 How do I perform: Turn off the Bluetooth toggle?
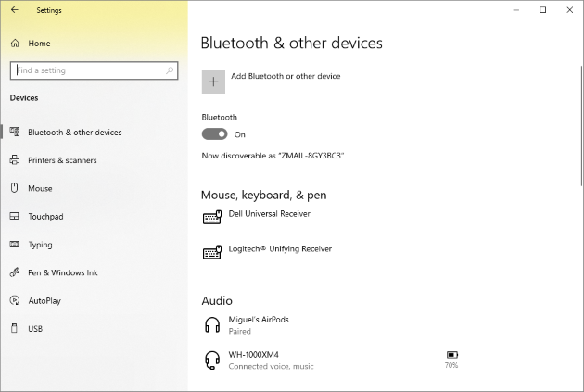[x=214, y=134]
